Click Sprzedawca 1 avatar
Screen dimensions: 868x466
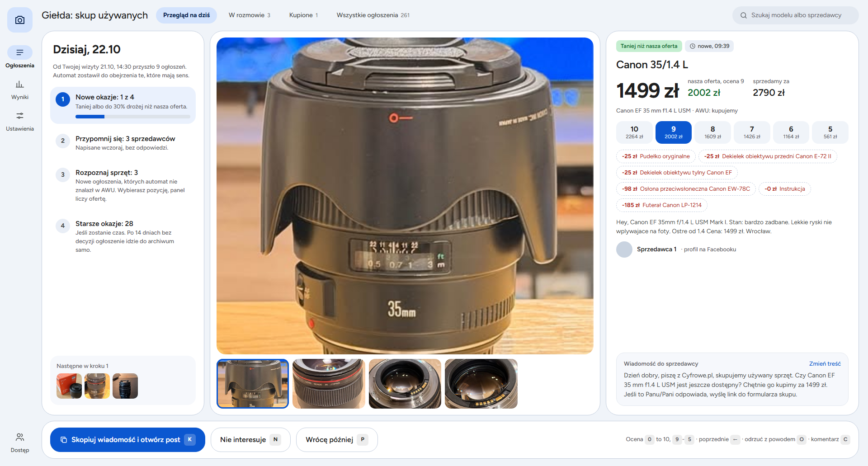[x=624, y=249]
